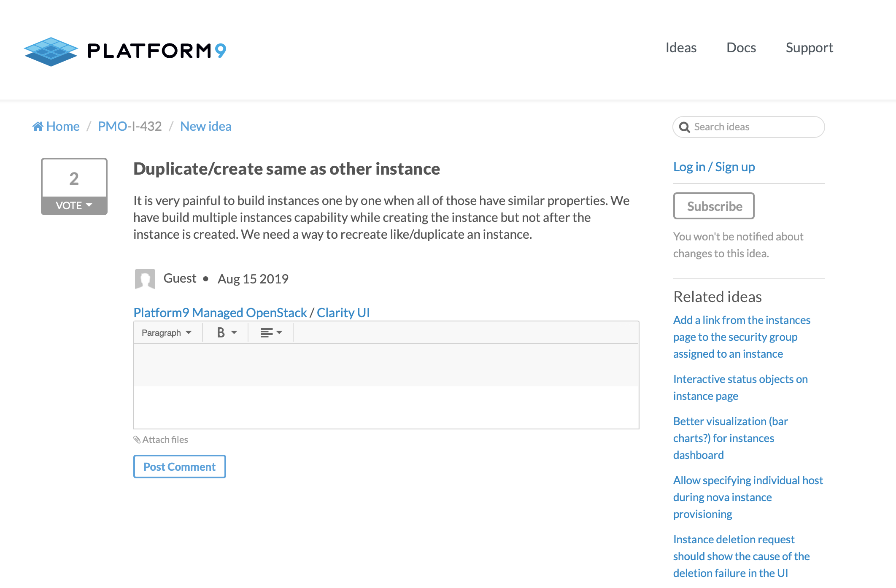896x588 pixels.
Task: Open the Log in / Sign up link
Action: 714,167
